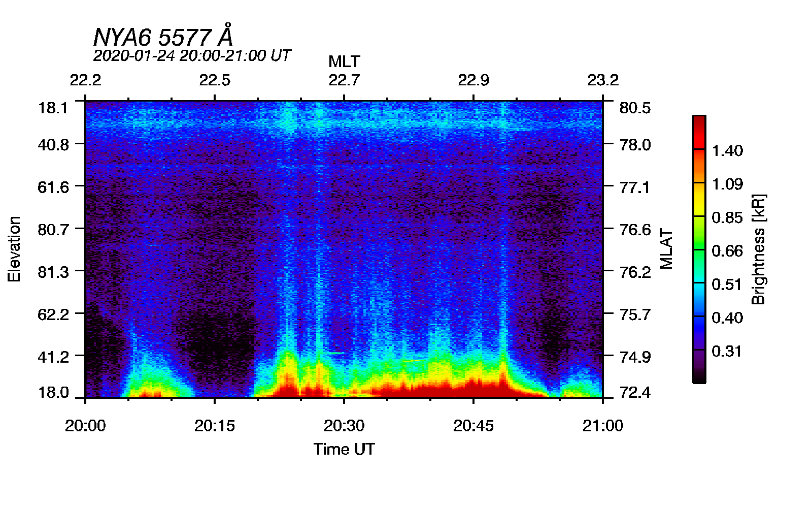
Task: Click colorbar value '0.31'
Action: point(727,351)
